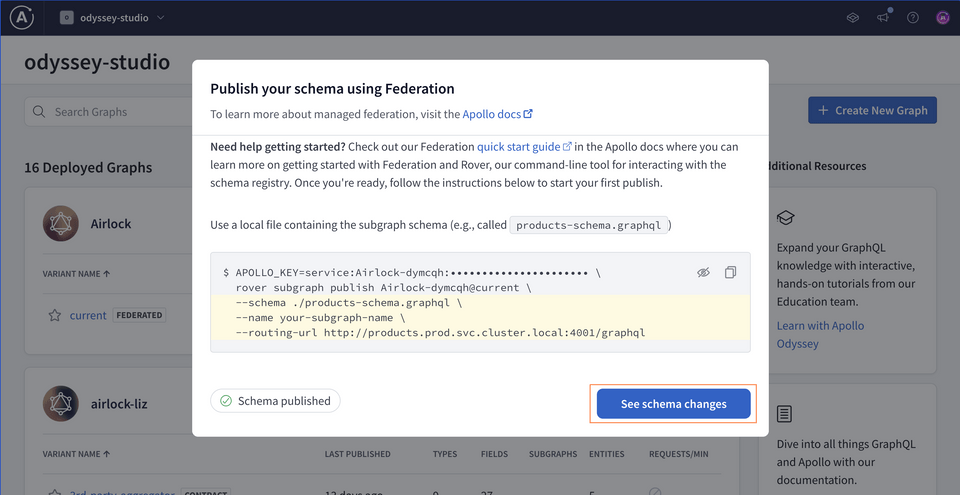Open the Apollo docs link
This screenshot has width=960, height=495.
tap(497, 114)
